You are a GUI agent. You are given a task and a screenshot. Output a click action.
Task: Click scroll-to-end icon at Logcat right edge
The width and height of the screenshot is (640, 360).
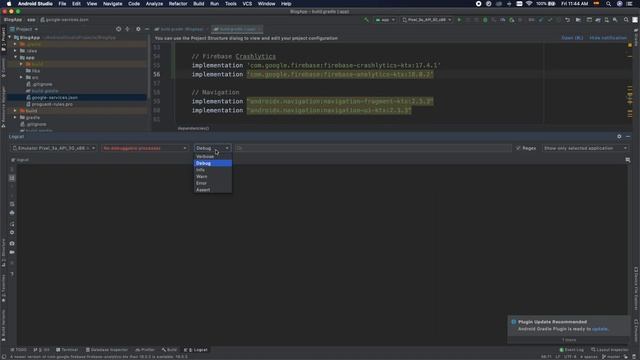click(628, 160)
